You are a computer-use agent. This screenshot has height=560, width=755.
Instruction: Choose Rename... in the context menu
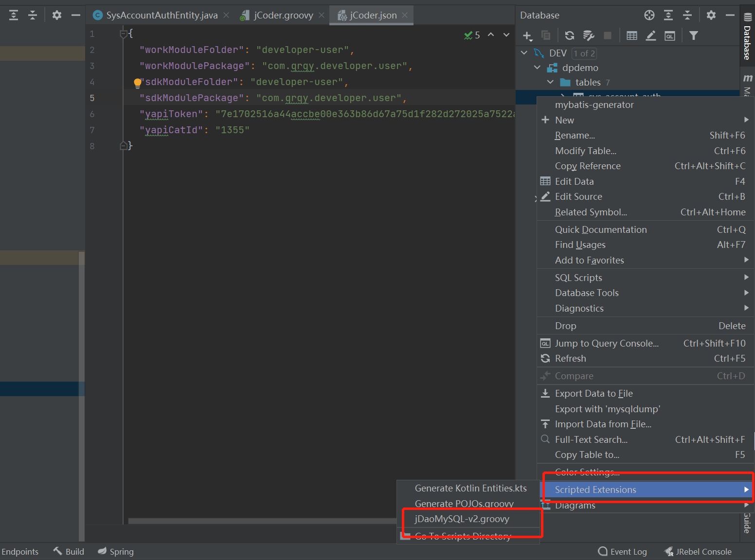pos(646,135)
